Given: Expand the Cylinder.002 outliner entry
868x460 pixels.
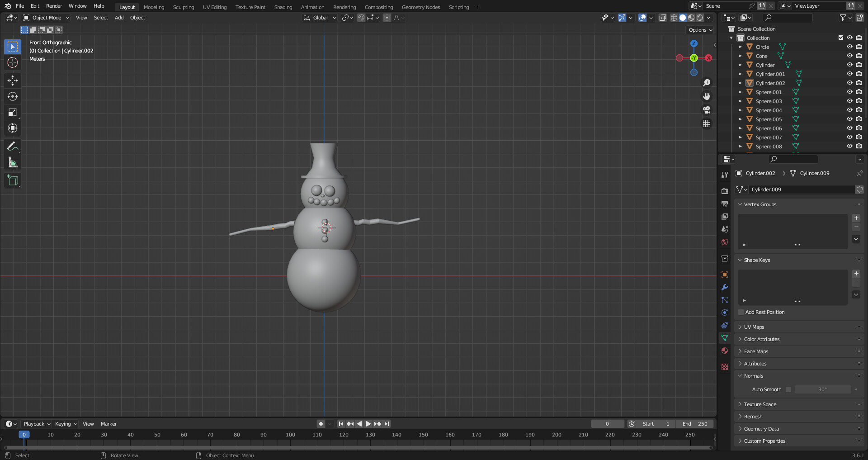Looking at the screenshot, I should (x=740, y=83).
